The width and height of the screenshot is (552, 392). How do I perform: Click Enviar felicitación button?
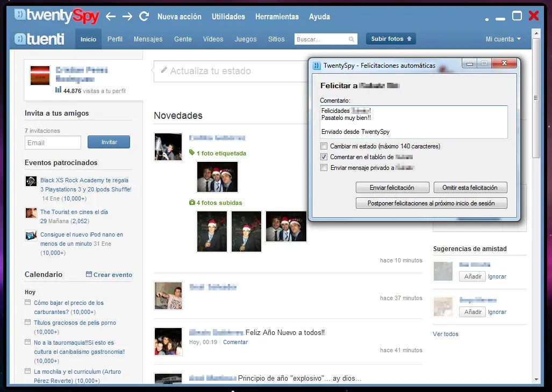point(392,187)
